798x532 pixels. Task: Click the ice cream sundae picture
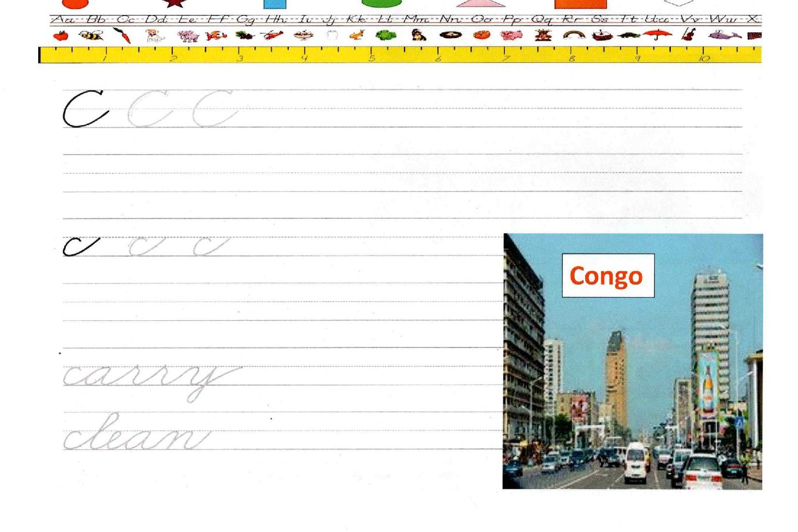tap(303, 35)
